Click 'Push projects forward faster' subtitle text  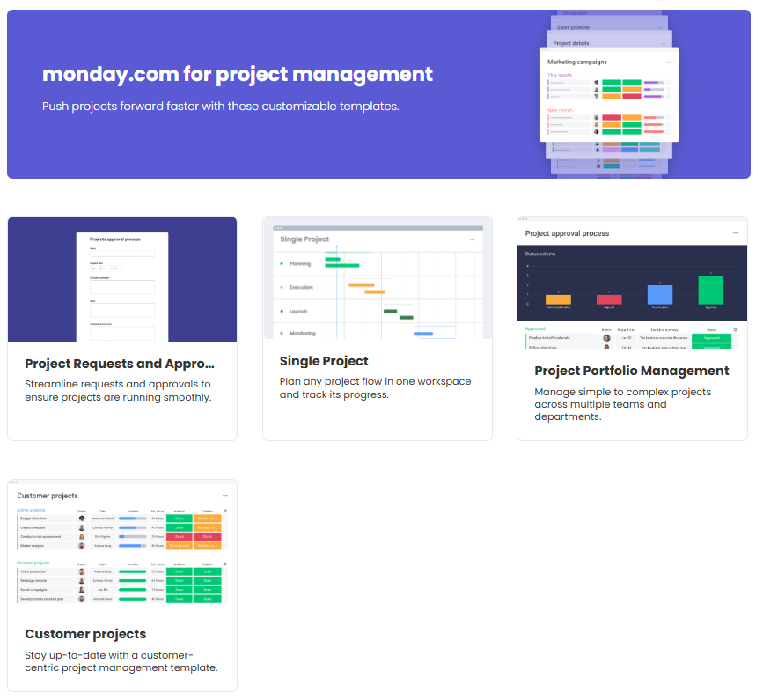click(220, 107)
